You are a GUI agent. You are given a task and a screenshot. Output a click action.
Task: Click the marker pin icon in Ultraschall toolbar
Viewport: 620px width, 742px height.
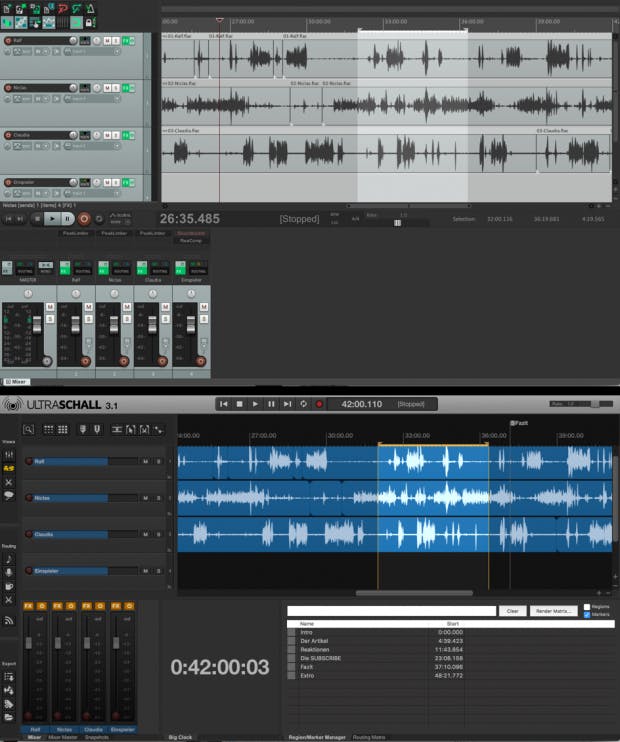click(x=83, y=429)
